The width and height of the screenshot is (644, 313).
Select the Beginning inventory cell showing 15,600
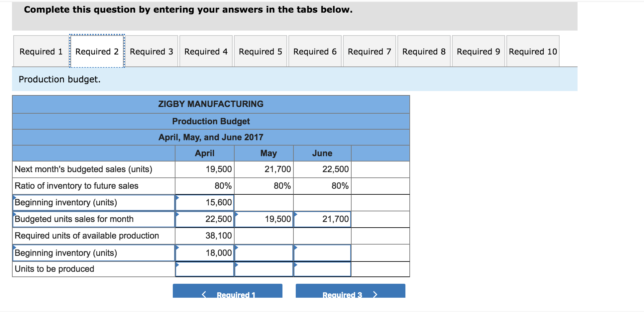point(204,202)
